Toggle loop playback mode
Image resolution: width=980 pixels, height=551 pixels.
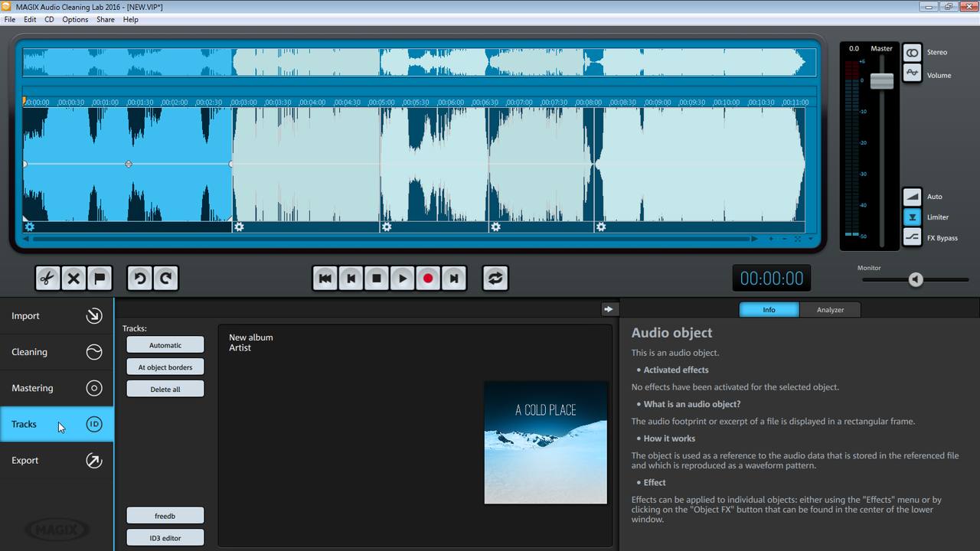(x=495, y=279)
